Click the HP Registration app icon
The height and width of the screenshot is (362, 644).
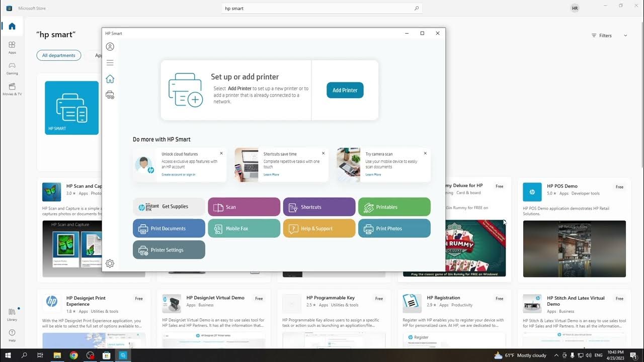click(x=412, y=304)
